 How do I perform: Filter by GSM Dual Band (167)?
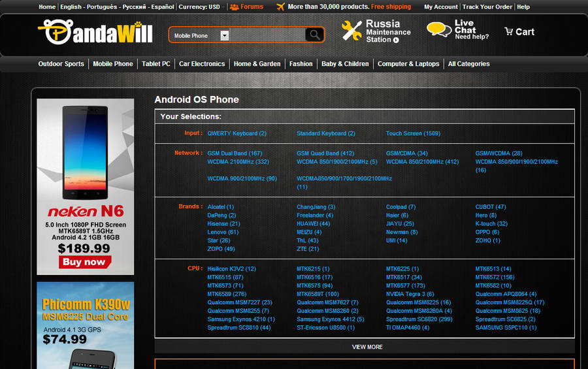point(235,153)
